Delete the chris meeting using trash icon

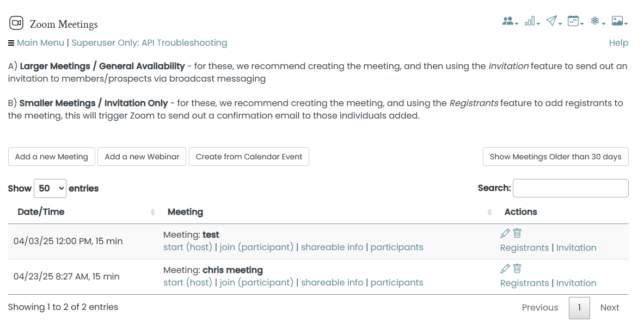point(517,268)
